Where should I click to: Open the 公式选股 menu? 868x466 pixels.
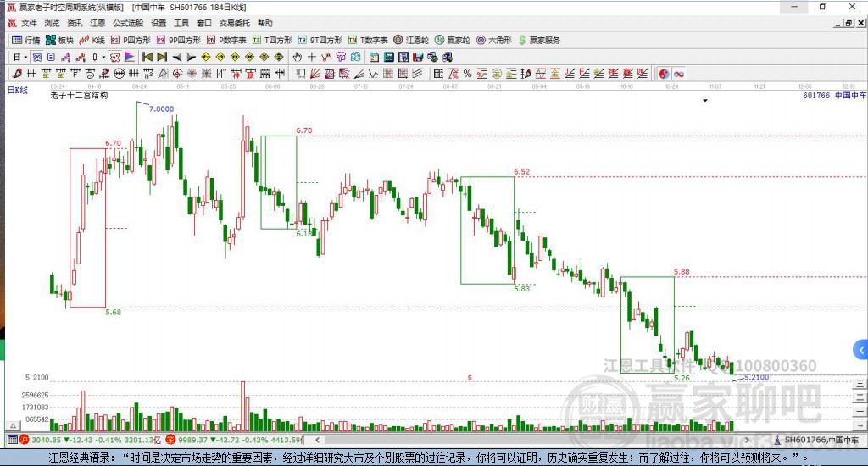click(128, 23)
